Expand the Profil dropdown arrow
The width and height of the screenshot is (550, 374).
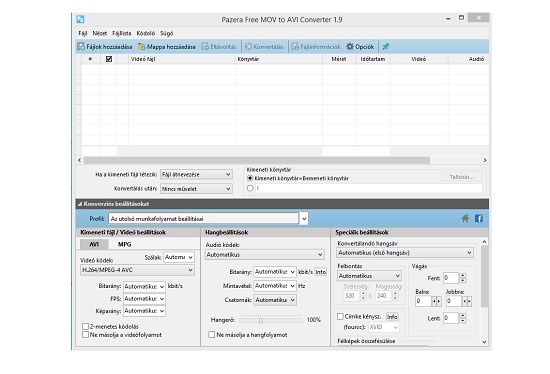(304, 219)
